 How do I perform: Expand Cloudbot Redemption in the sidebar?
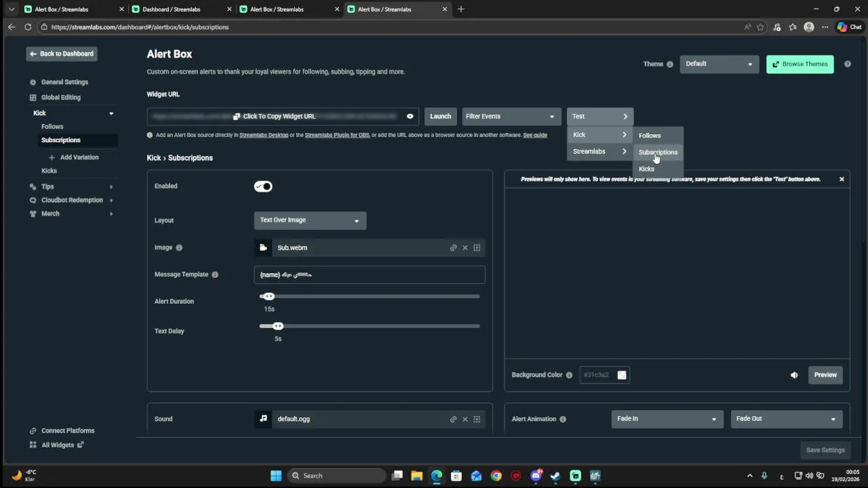(111, 200)
